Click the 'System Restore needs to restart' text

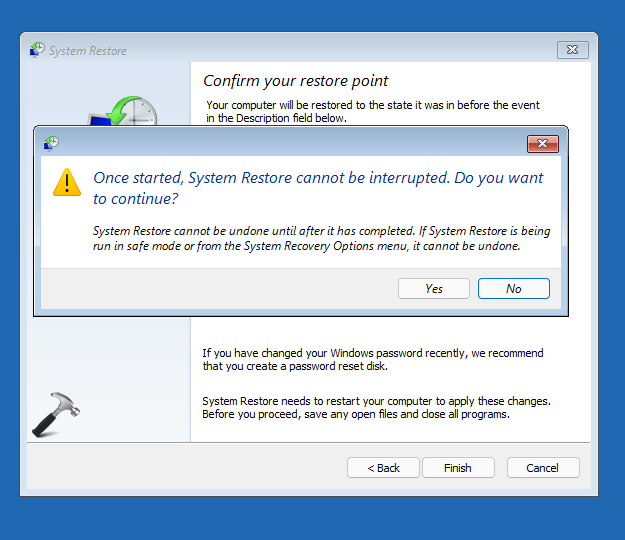point(376,407)
